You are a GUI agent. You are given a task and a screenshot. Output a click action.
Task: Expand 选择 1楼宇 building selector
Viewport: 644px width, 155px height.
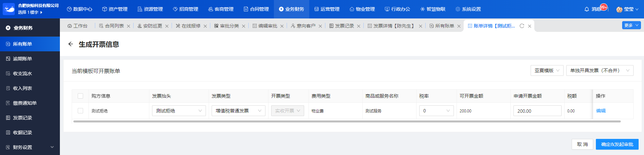click(x=30, y=12)
